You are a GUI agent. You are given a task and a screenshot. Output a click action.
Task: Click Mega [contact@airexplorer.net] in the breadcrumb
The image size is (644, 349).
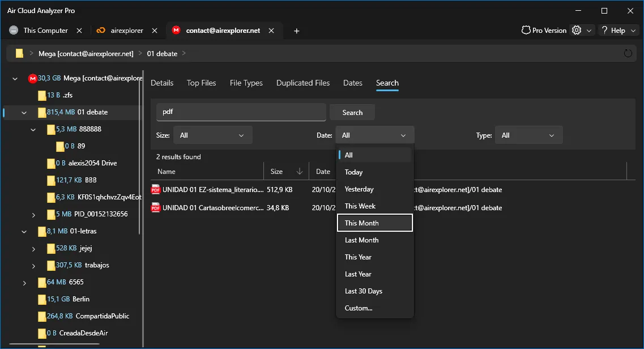pos(86,53)
